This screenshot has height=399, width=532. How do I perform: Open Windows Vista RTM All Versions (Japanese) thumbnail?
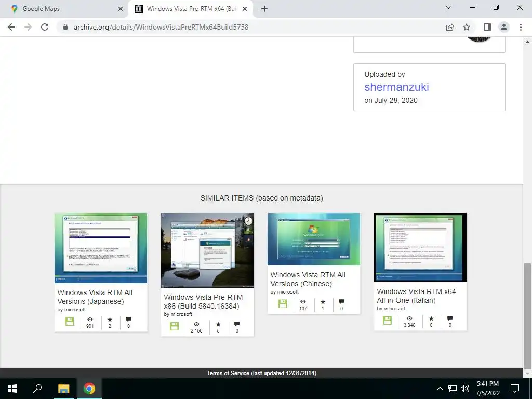[x=101, y=248]
